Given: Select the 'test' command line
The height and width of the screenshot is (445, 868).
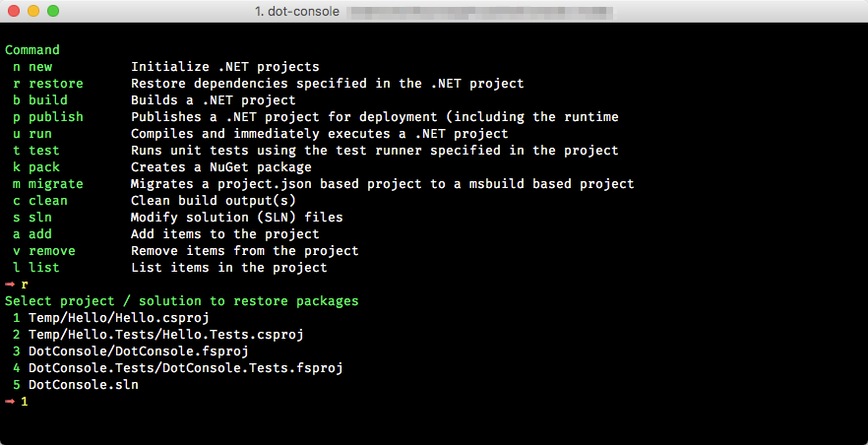Looking at the screenshot, I should click(x=43, y=151).
